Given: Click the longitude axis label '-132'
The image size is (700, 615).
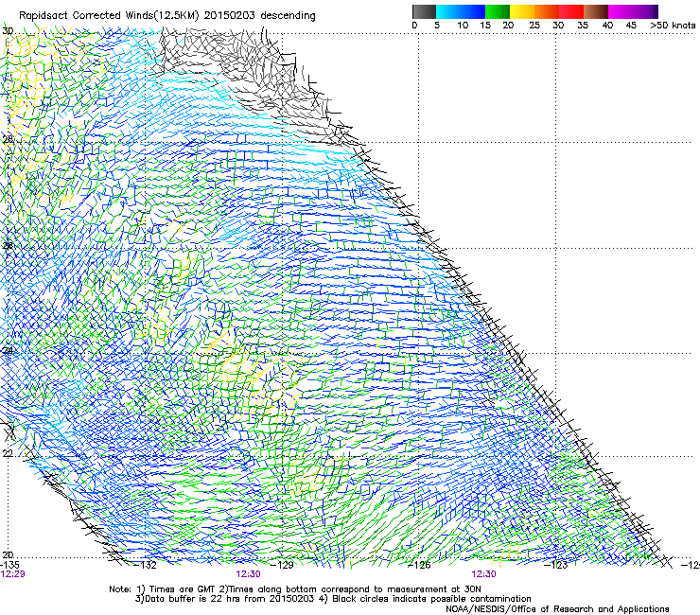Looking at the screenshot, I should click(x=146, y=565).
